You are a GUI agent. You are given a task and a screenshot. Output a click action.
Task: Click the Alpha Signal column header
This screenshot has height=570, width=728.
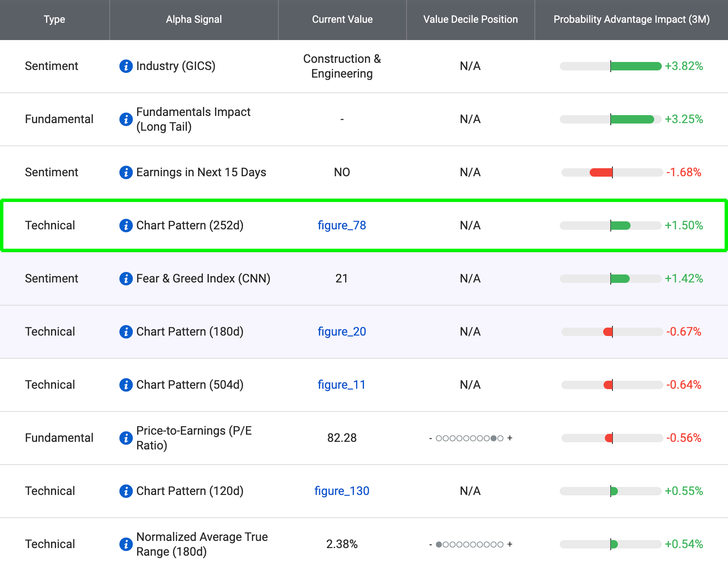coord(194,19)
